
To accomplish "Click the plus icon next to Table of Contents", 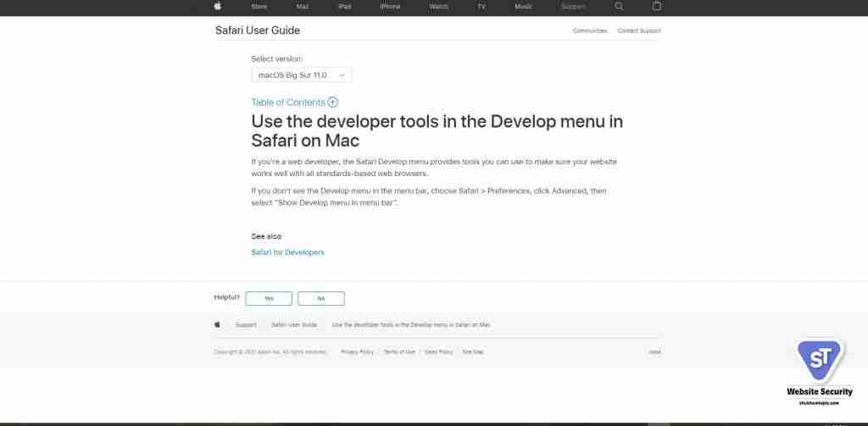I will pos(332,102).
